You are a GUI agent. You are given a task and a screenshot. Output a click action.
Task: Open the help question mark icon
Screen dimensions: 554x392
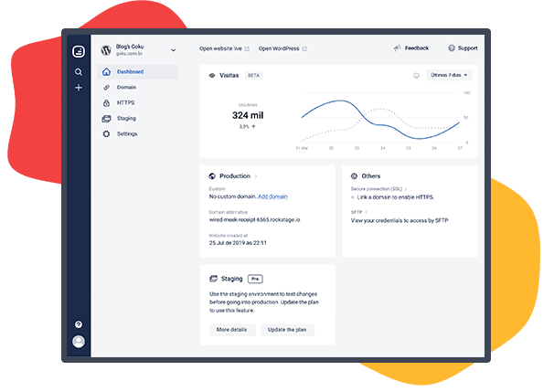pyautogui.click(x=79, y=324)
